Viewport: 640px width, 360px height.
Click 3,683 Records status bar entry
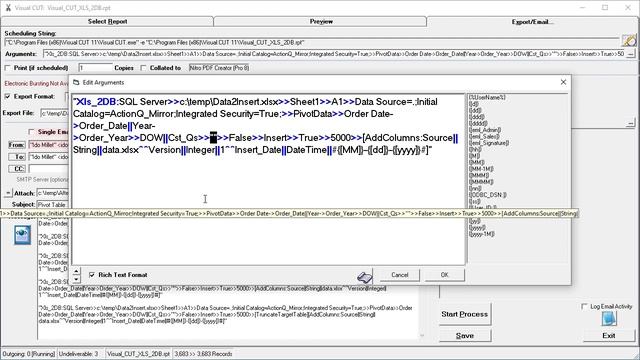[203, 354]
